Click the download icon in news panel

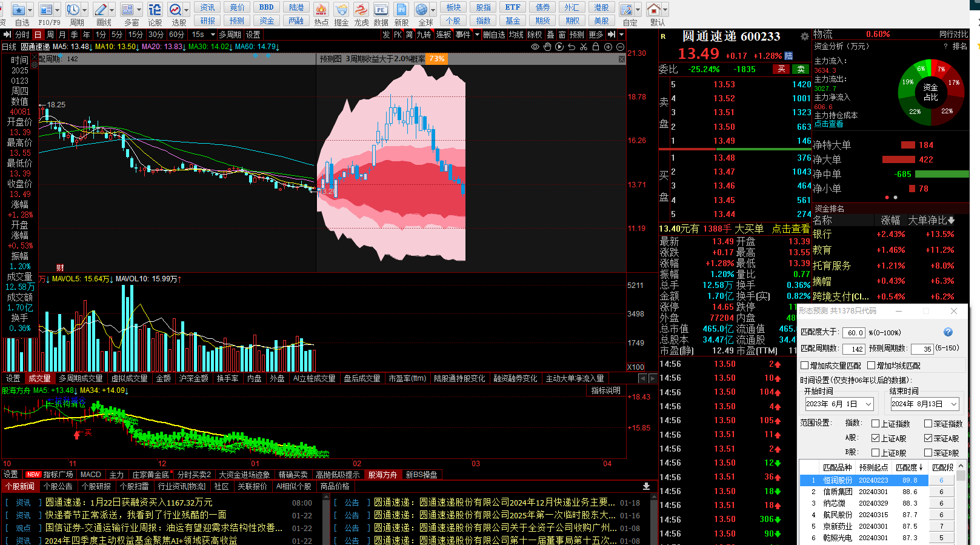click(x=646, y=486)
